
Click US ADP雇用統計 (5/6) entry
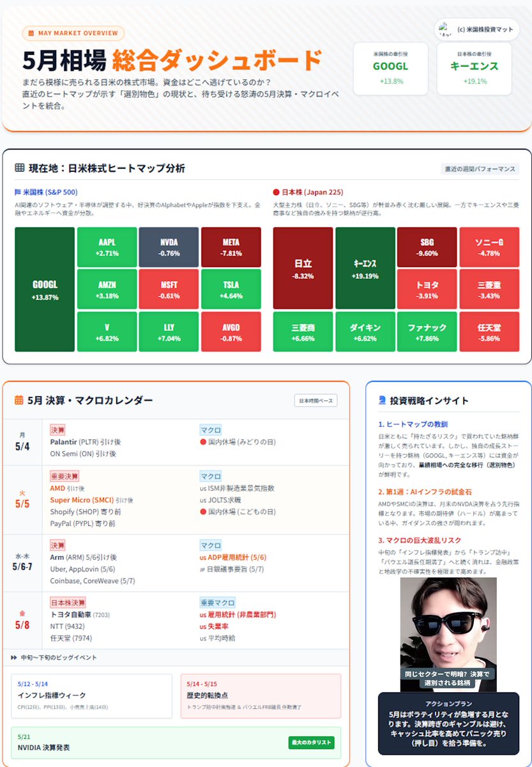point(233,557)
